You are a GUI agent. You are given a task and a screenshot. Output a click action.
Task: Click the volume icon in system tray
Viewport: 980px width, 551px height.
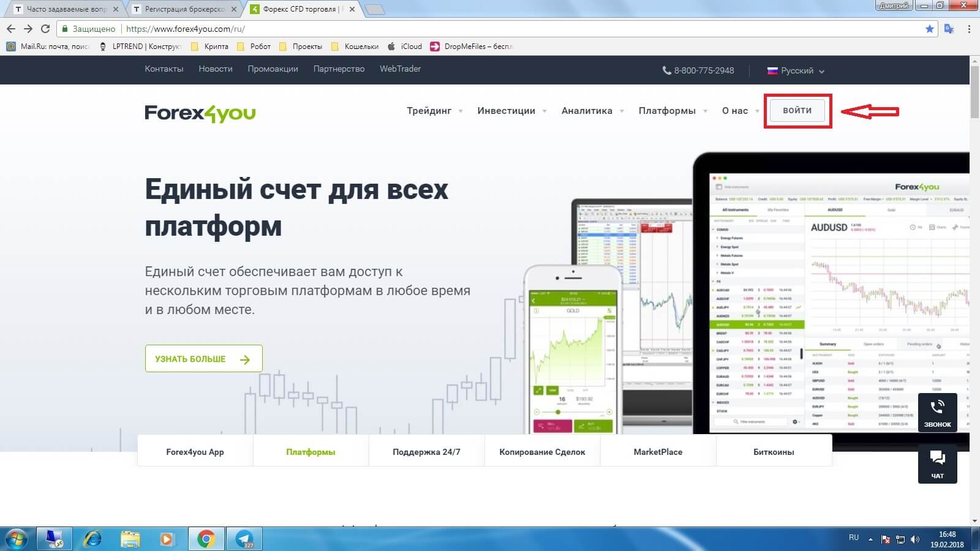915,539
